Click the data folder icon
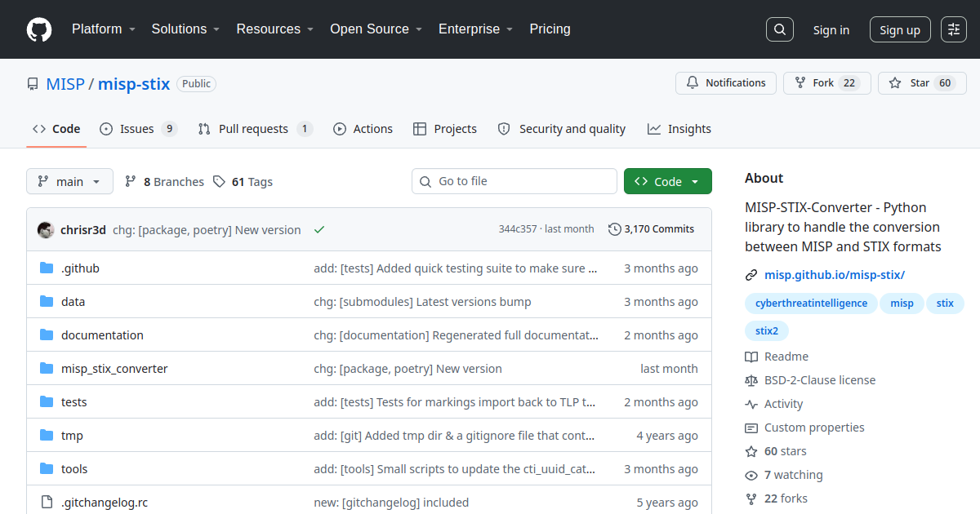 [47, 302]
